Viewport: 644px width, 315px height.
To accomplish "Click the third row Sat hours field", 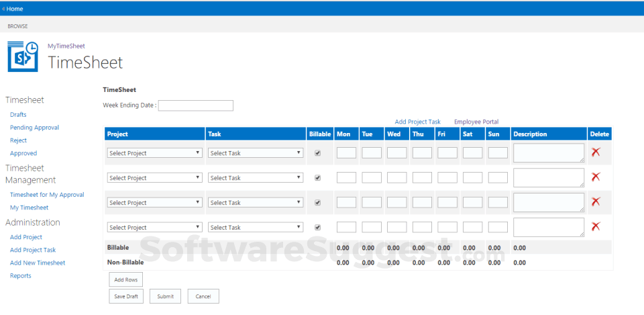I will [x=473, y=202].
